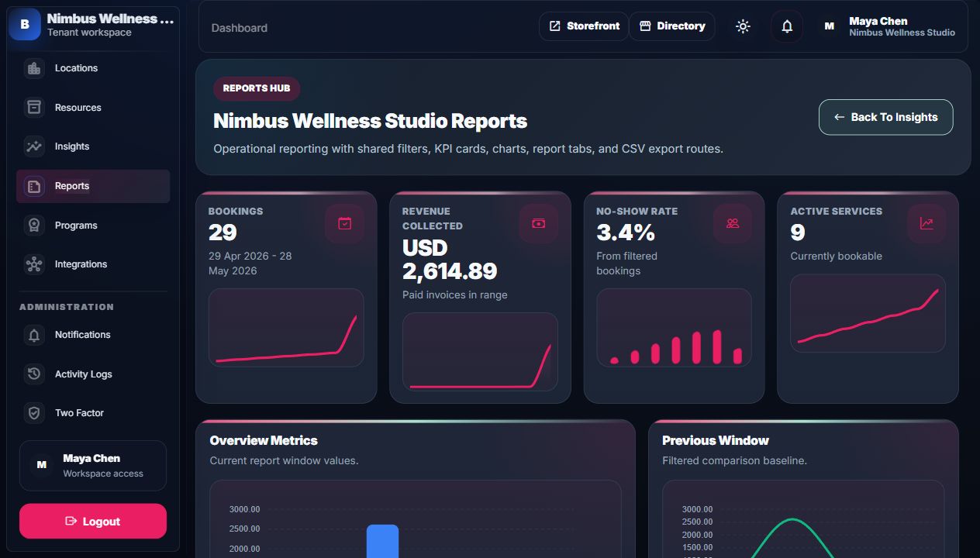Toggle light/dark theme with sun icon
Screen dimensions: 980x558
743,26
